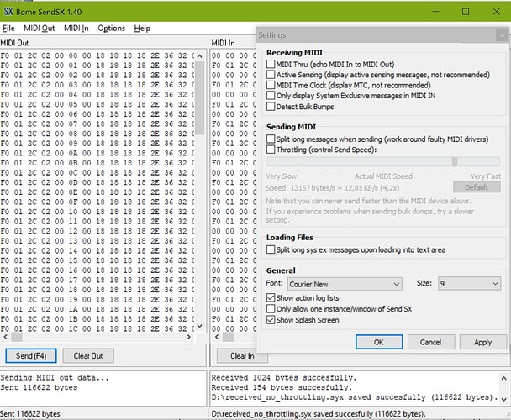This screenshot has height=420, width=511.
Task: Click the MIDI Out hex row containing 0F
Action: 97,202
